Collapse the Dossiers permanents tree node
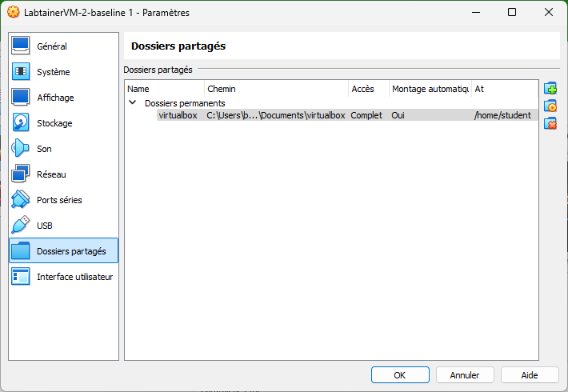Image resolution: width=568 pixels, height=392 pixels. click(132, 103)
